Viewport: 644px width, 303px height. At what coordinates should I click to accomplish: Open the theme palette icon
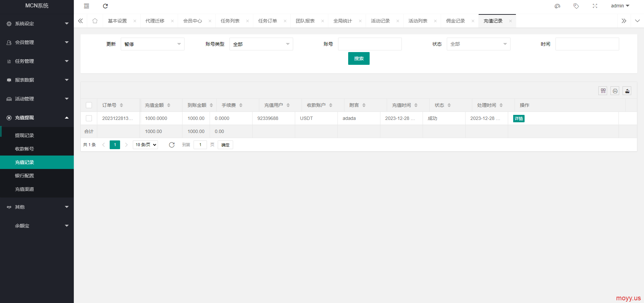(x=557, y=6)
